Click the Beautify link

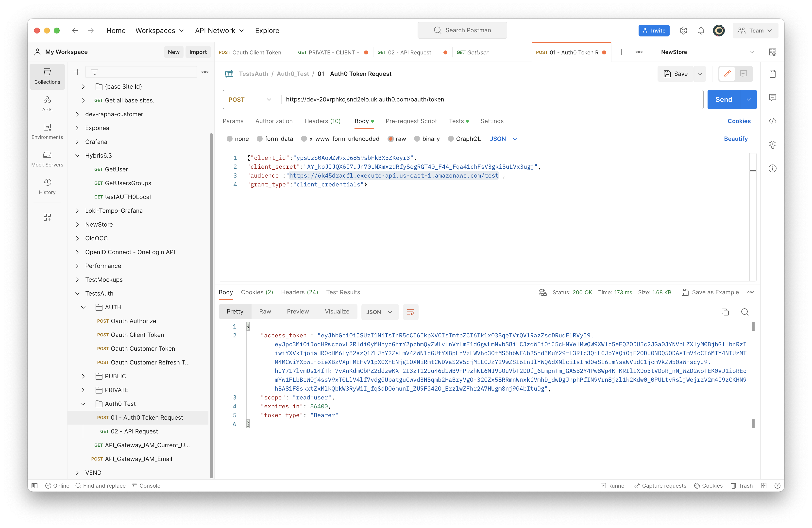pos(736,139)
